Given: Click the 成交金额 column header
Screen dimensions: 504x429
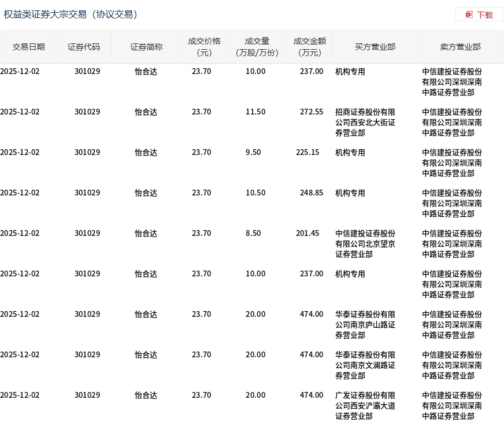Looking at the screenshot, I should tap(310, 47).
